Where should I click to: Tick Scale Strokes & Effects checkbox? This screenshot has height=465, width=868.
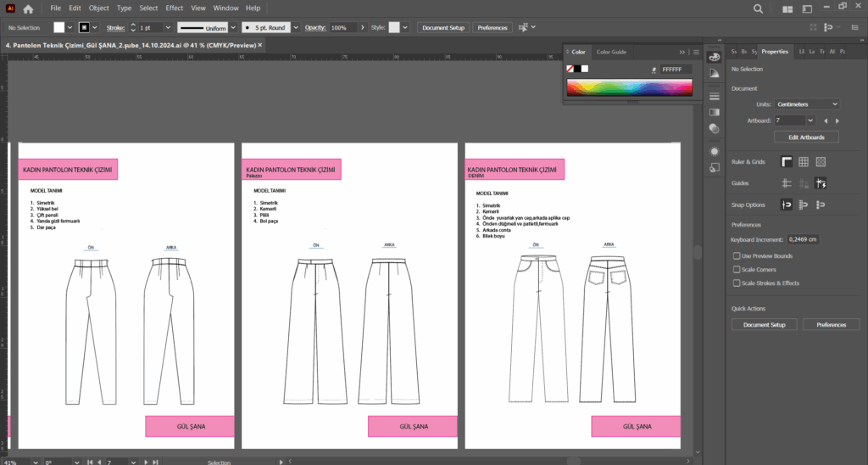pos(736,283)
